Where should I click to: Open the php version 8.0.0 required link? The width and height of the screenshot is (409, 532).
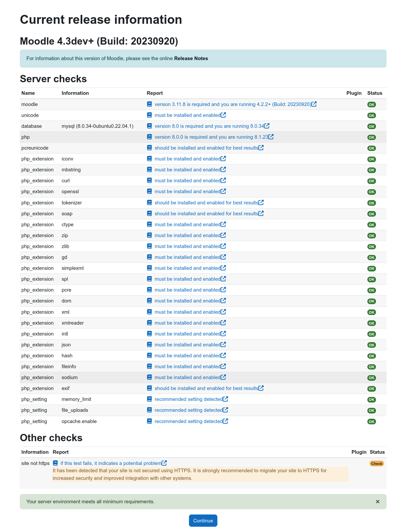point(211,137)
